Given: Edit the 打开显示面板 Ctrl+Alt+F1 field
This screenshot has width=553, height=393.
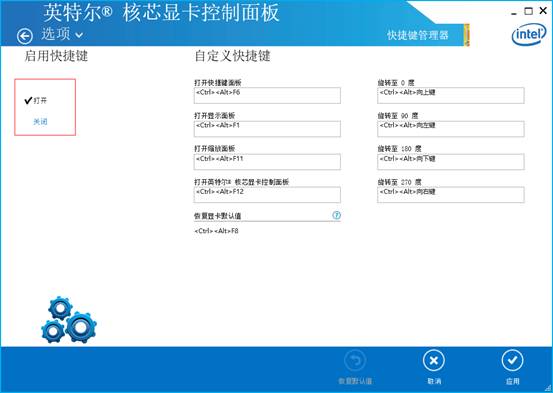Looking at the screenshot, I should (x=267, y=129).
